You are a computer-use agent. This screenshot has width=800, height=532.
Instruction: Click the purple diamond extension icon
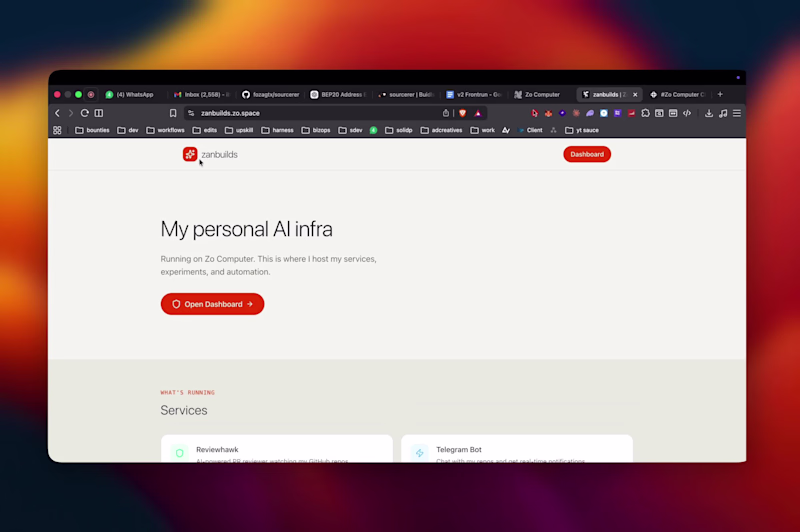coord(562,113)
